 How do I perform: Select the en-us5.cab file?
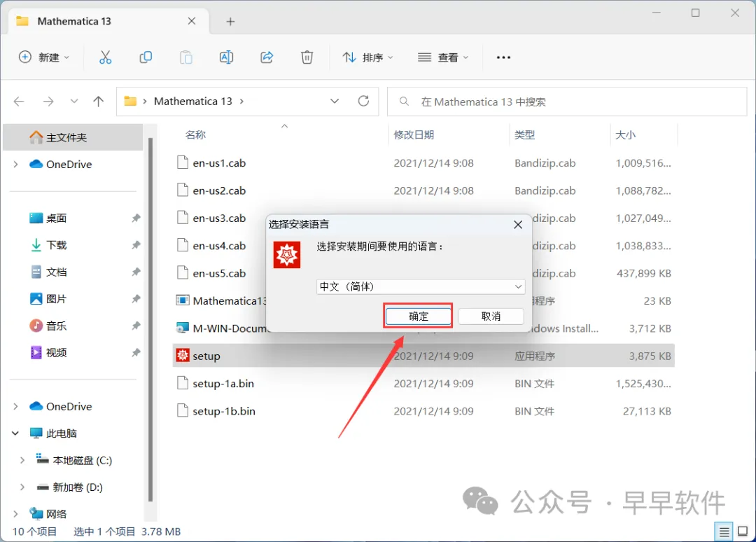click(x=219, y=273)
